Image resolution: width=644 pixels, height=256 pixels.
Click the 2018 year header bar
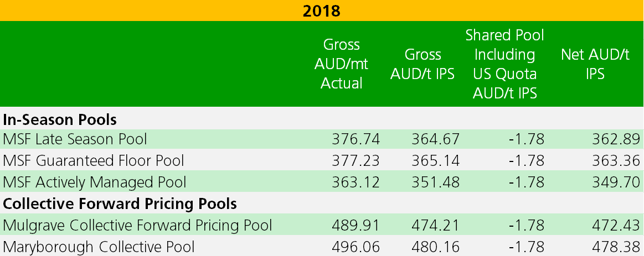[x=322, y=11]
